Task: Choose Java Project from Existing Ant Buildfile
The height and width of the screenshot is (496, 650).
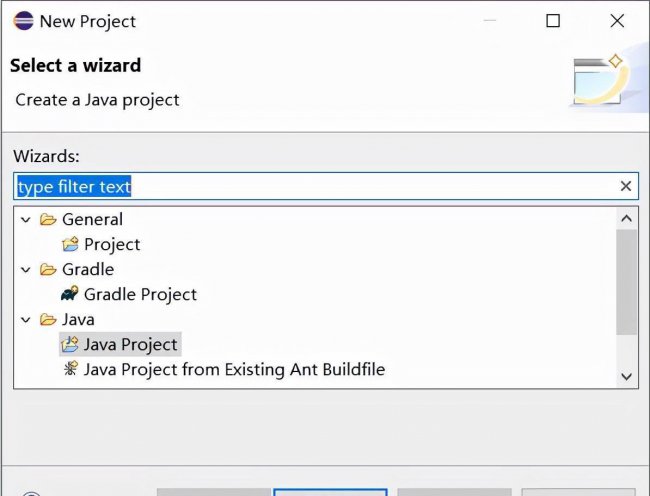Action: point(234,369)
